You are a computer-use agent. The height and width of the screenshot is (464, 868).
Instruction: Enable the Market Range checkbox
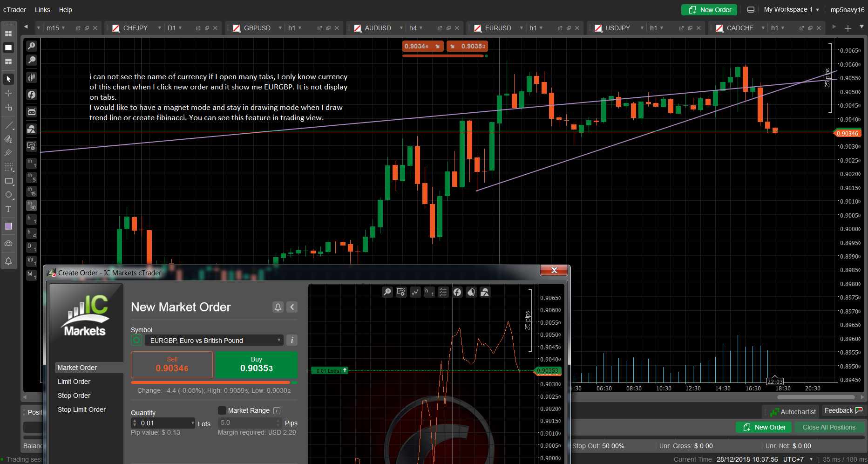pos(222,410)
